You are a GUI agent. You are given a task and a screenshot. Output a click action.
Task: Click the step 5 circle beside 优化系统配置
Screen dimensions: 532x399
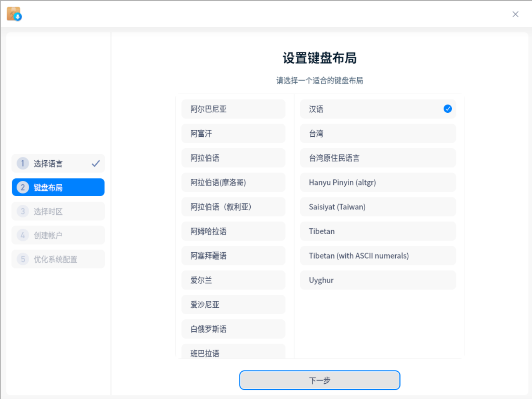click(x=23, y=259)
